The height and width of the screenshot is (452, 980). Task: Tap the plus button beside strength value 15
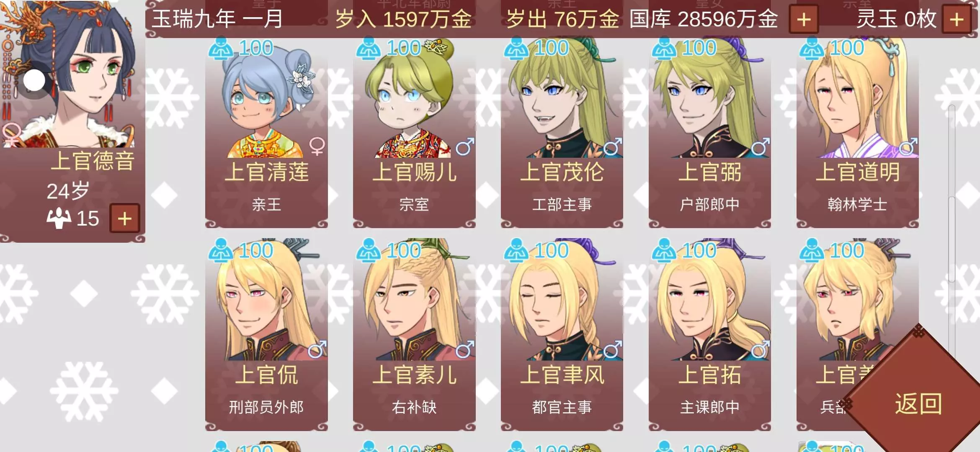click(124, 218)
